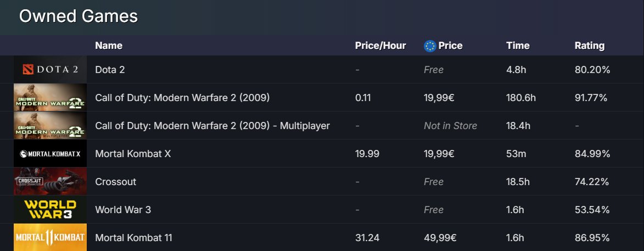The height and width of the screenshot is (251, 644).
Task: Open the Crossout title link
Action: 116,182
